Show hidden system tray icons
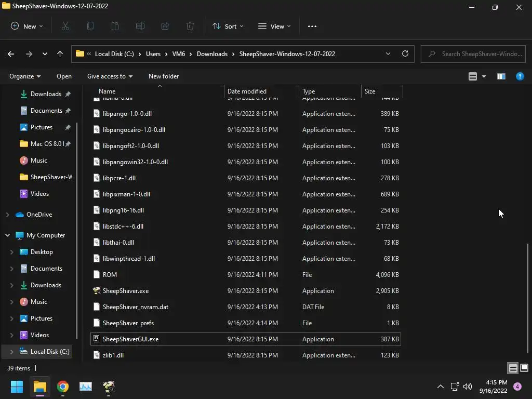Screen dimensions: 532x399 coord(441,387)
